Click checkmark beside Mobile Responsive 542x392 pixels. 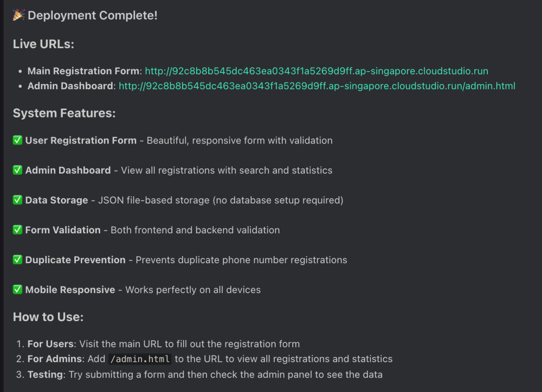(x=18, y=289)
